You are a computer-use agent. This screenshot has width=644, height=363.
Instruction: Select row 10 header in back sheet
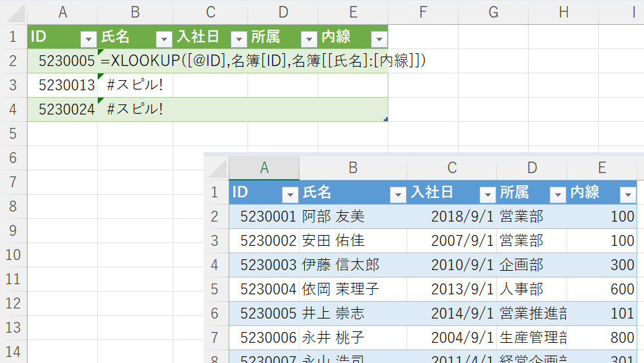(x=13, y=255)
